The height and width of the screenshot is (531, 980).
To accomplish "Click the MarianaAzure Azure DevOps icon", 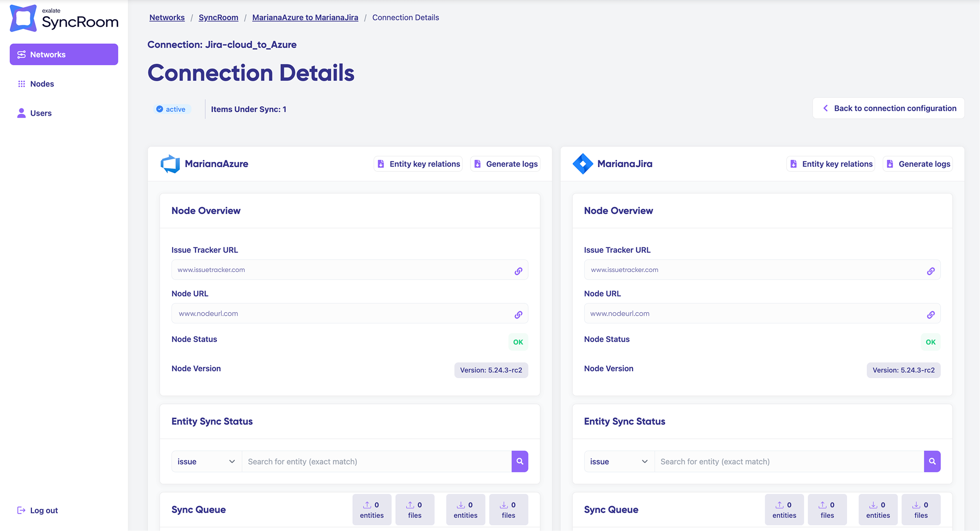I will tap(170, 164).
